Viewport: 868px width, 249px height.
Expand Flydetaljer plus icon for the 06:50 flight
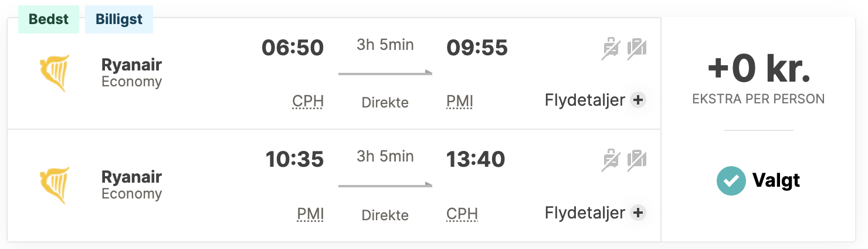click(x=638, y=100)
